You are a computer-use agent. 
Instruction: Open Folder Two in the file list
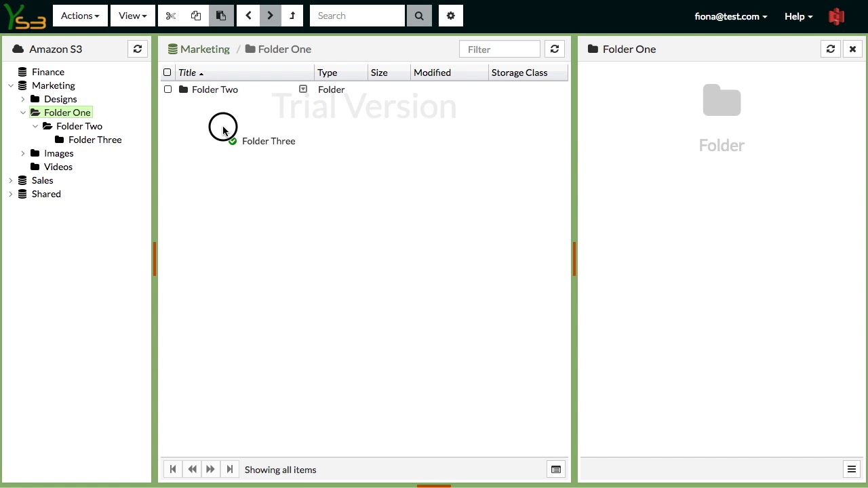tap(215, 89)
